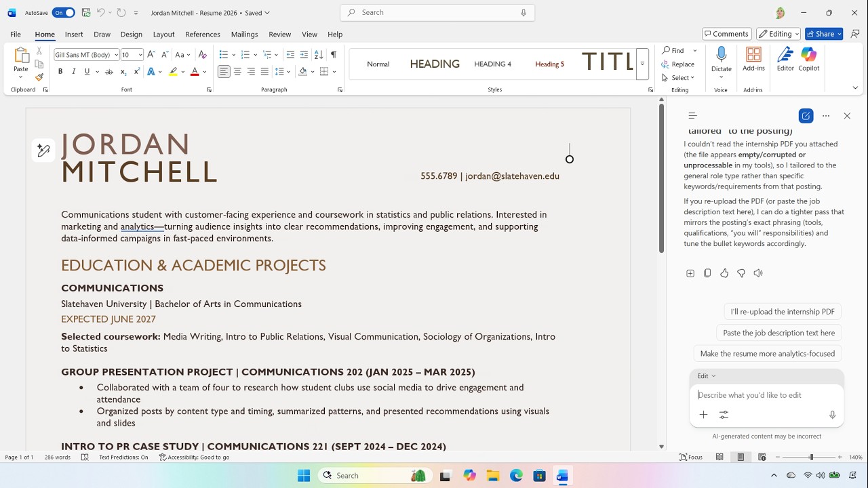Start new Copilot chat
868x488 pixels.
tap(806, 116)
